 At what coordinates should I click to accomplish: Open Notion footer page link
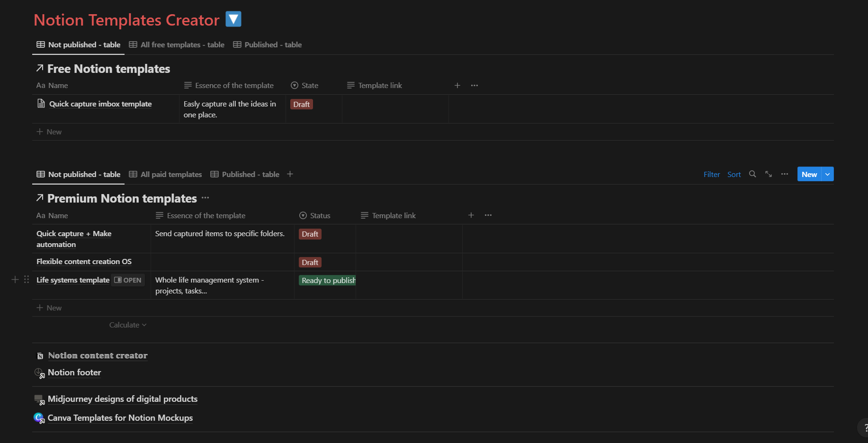[x=74, y=372]
